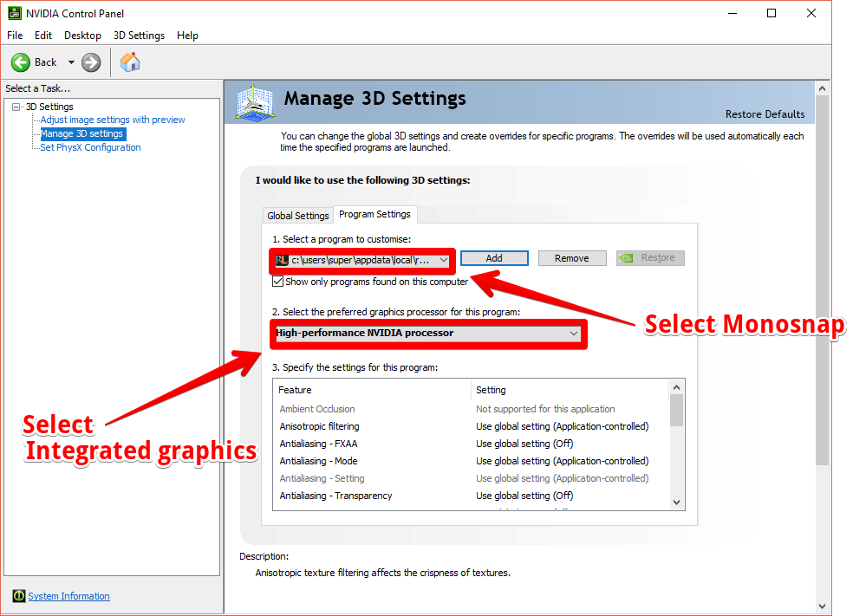Open the System Information link

(68, 596)
